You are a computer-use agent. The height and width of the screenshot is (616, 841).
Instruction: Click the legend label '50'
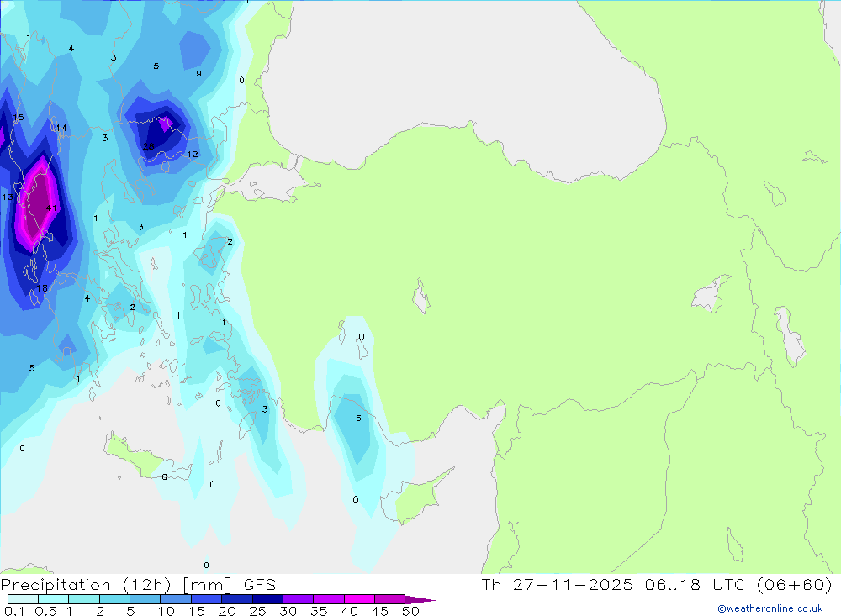click(x=410, y=611)
